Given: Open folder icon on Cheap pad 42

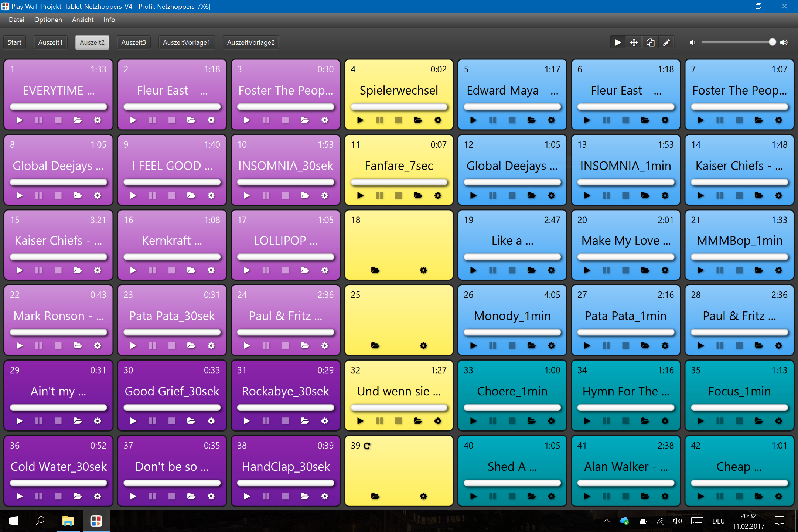Looking at the screenshot, I should pyautogui.click(x=758, y=496).
